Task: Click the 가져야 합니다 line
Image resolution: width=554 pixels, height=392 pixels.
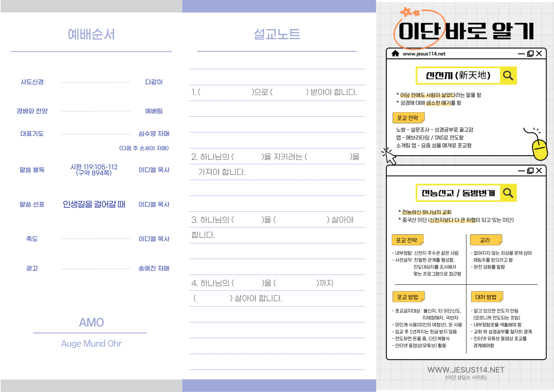Action: click(x=222, y=172)
